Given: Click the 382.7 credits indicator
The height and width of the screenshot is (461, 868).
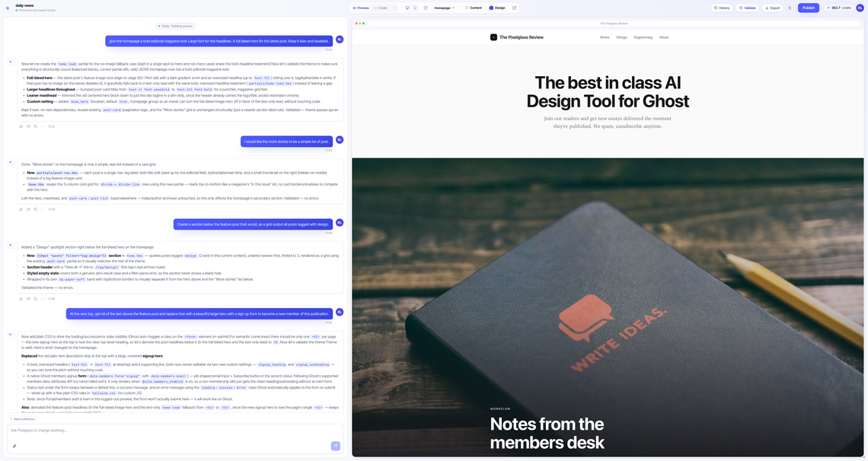Looking at the screenshot, I should click(838, 8).
